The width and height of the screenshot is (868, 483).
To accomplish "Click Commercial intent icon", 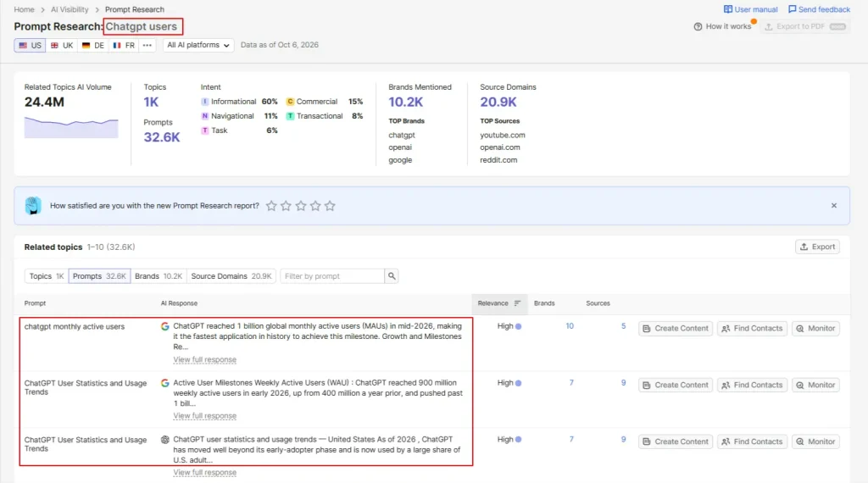I will click(290, 102).
